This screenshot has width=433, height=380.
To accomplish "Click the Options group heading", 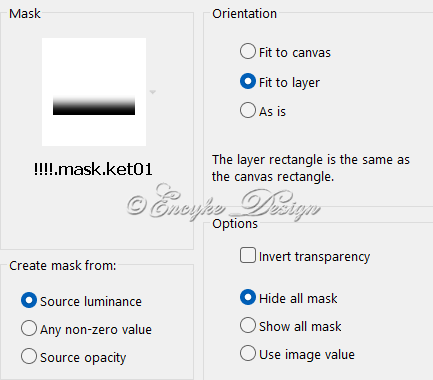I will 235,223.
